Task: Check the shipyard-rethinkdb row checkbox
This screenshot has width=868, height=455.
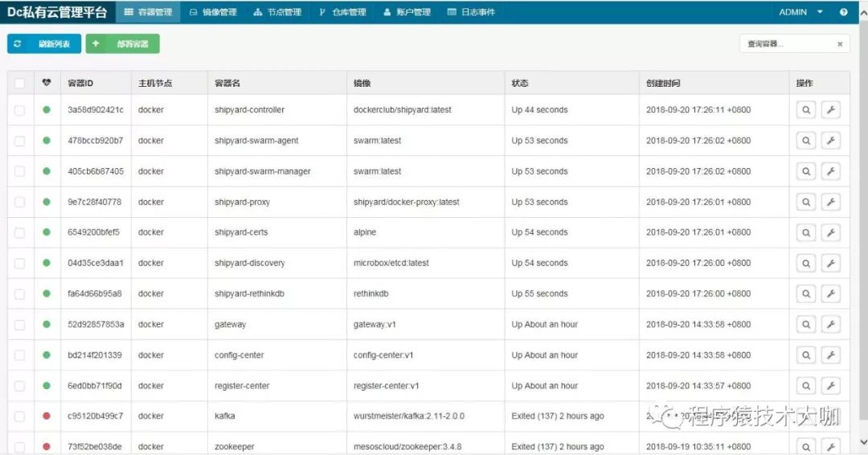Action: point(19,294)
